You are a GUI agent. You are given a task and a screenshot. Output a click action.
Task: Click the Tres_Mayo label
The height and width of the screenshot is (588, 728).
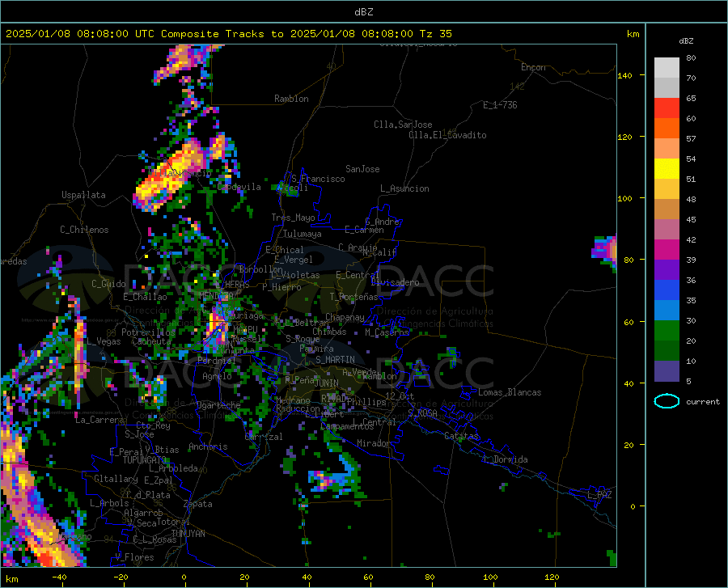coord(293,218)
